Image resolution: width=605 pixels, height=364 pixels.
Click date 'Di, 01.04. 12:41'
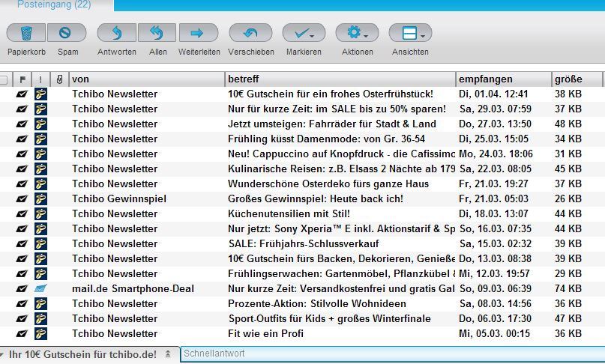pyautogui.click(x=493, y=94)
